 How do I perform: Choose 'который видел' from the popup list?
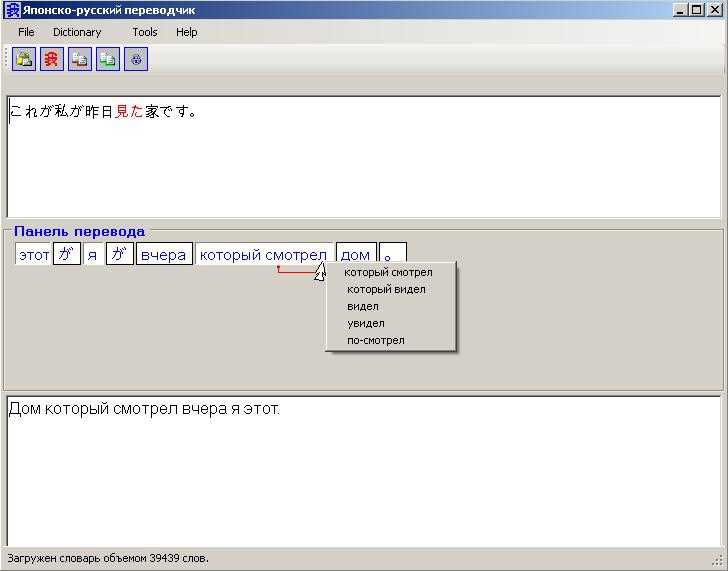click(386, 289)
